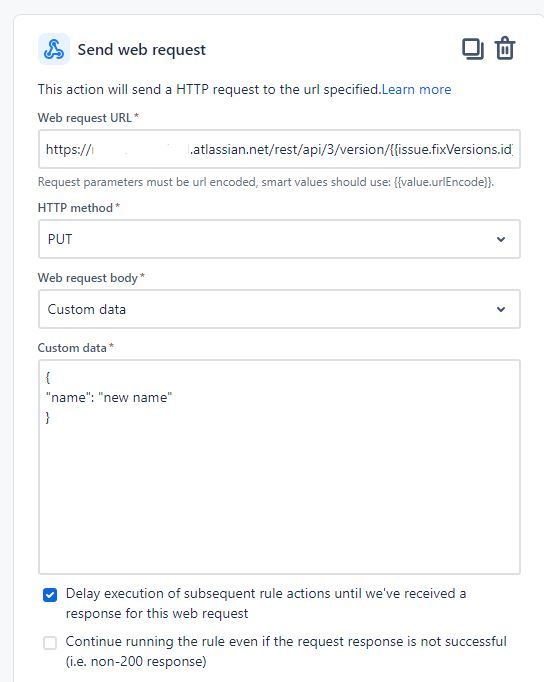Uncheck Delay execution of subsequent rule actions
The width and height of the screenshot is (544, 682).
pyautogui.click(x=50, y=595)
